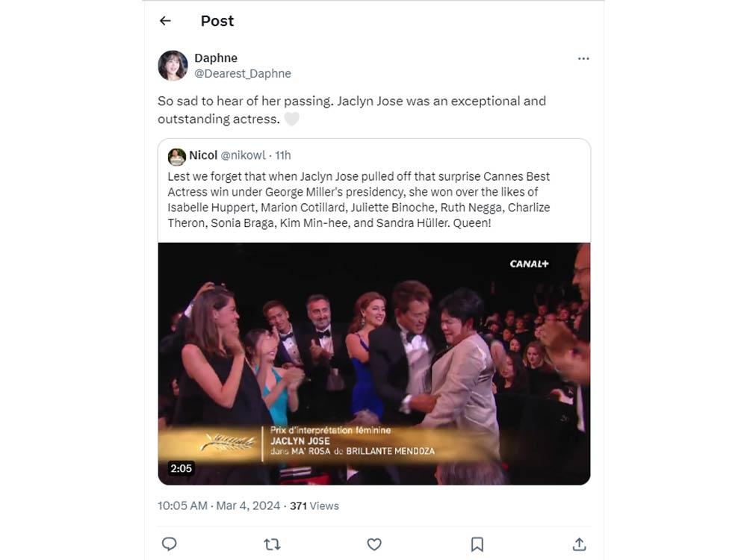
Task: Click the 11h quoted post timestamp
Action: coord(283,155)
